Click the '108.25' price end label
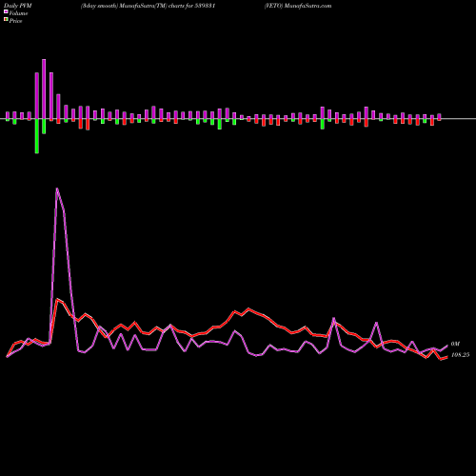 [460, 355]
